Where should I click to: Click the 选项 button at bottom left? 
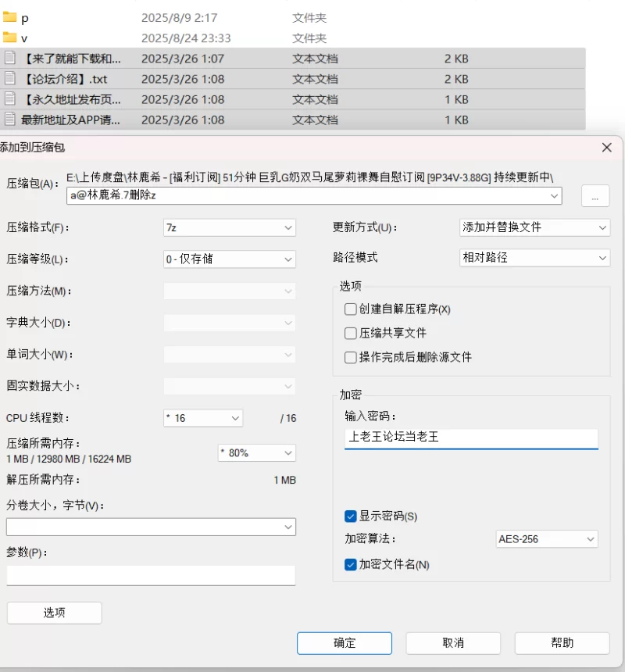tap(55, 613)
